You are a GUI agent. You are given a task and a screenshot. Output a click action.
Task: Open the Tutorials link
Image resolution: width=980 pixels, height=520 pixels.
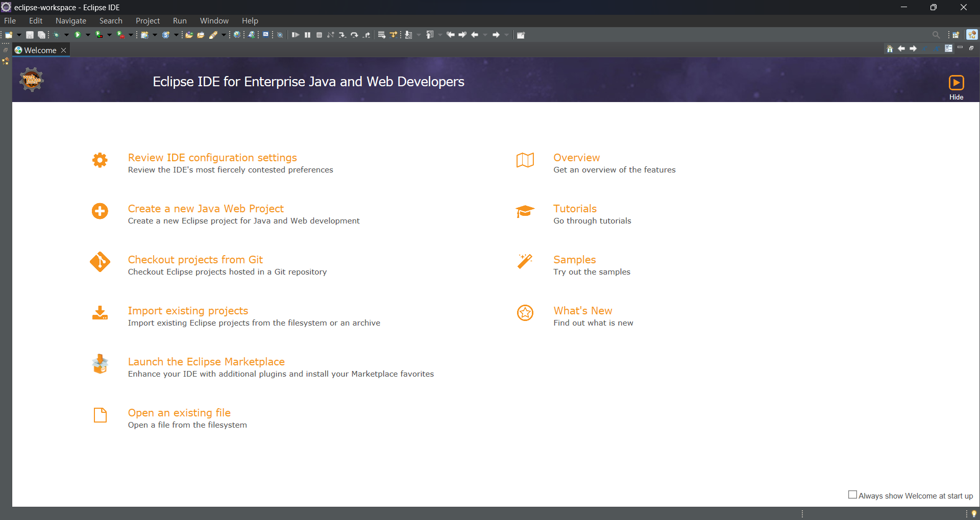[575, 209]
